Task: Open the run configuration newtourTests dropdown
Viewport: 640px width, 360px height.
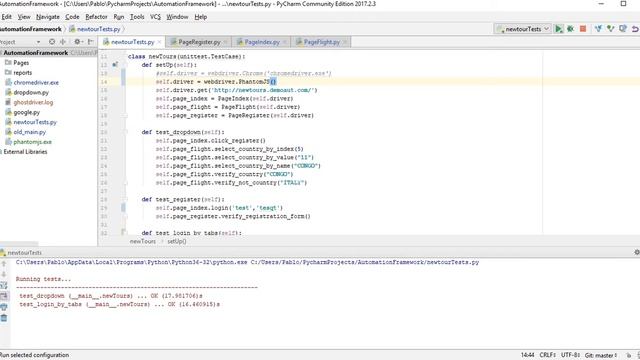Action: pos(522,29)
